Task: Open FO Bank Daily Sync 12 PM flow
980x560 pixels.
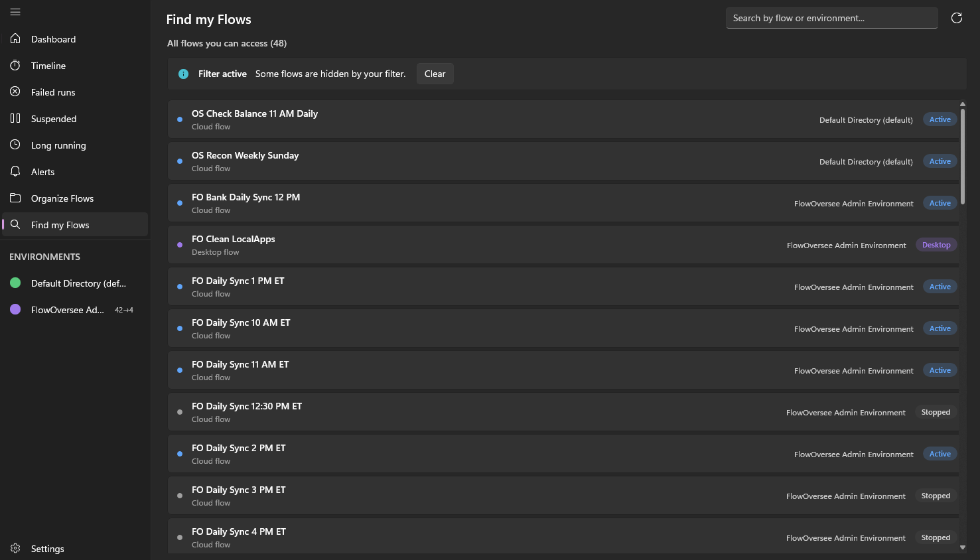Action: pyautogui.click(x=563, y=203)
